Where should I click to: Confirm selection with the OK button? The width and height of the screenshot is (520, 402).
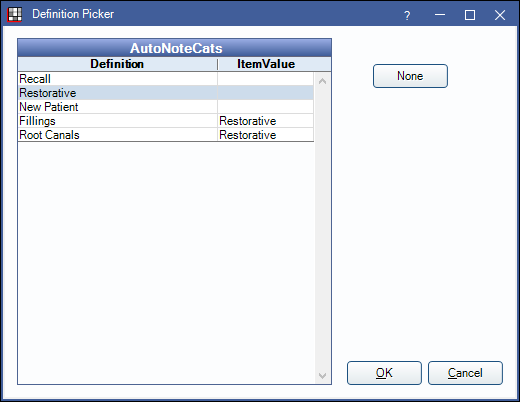(x=384, y=373)
